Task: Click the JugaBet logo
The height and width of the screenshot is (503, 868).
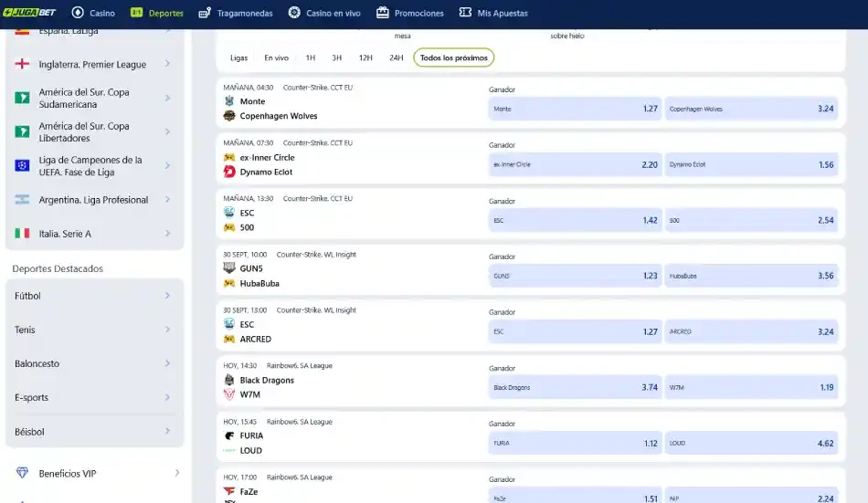Action: pyautogui.click(x=31, y=13)
